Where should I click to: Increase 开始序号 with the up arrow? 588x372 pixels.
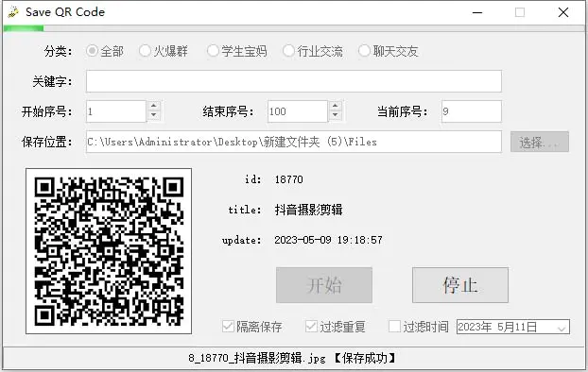click(154, 106)
